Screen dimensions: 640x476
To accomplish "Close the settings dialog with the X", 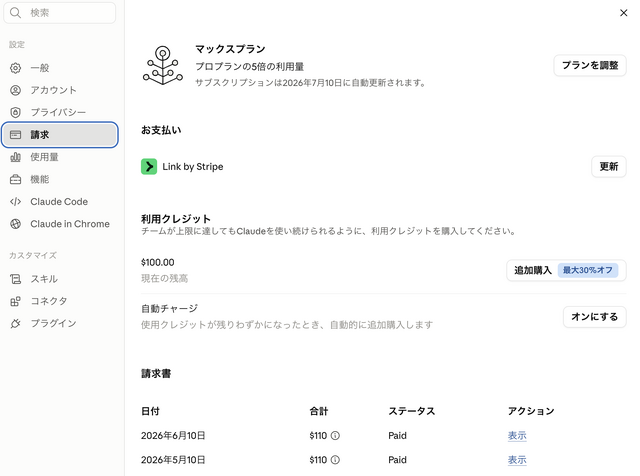I will pyautogui.click(x=623, y=13).
